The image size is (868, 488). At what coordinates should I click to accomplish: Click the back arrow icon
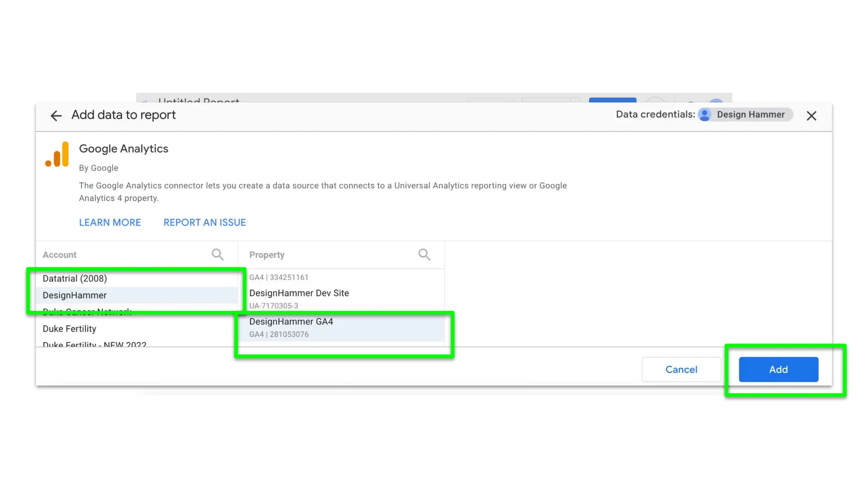(x=56, y=116)
